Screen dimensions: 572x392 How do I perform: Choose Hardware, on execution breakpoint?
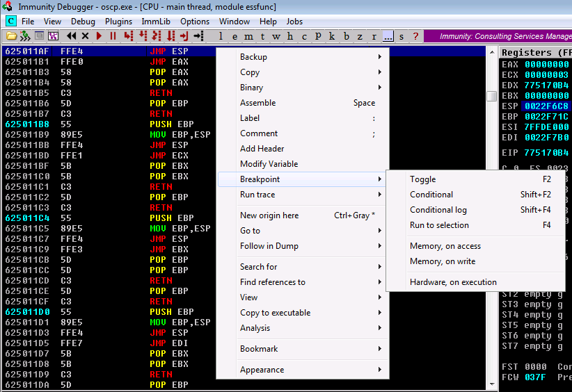476,282
